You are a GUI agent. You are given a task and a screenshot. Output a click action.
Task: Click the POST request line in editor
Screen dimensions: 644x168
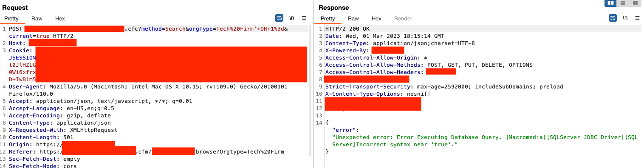pyautogui.click(x=148, y=29)
